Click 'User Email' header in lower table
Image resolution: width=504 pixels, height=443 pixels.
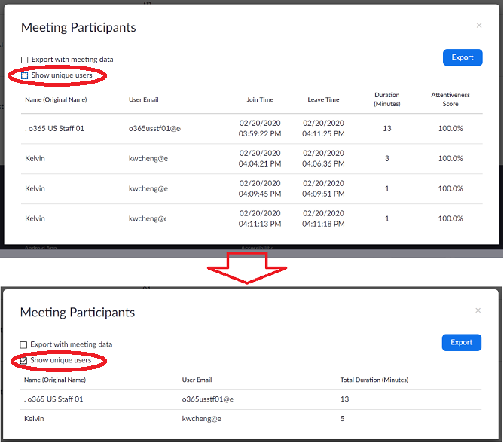point(197,380)
